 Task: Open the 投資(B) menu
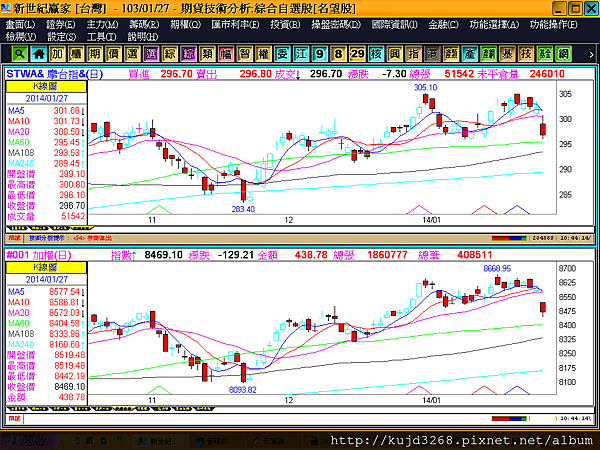coord(285,25)
